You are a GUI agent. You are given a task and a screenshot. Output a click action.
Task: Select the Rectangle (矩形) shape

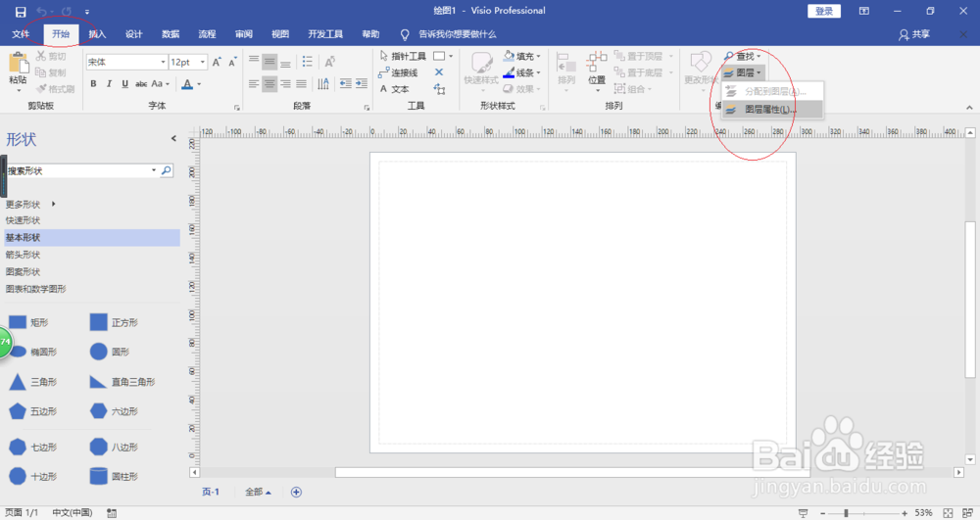(28, 322)
